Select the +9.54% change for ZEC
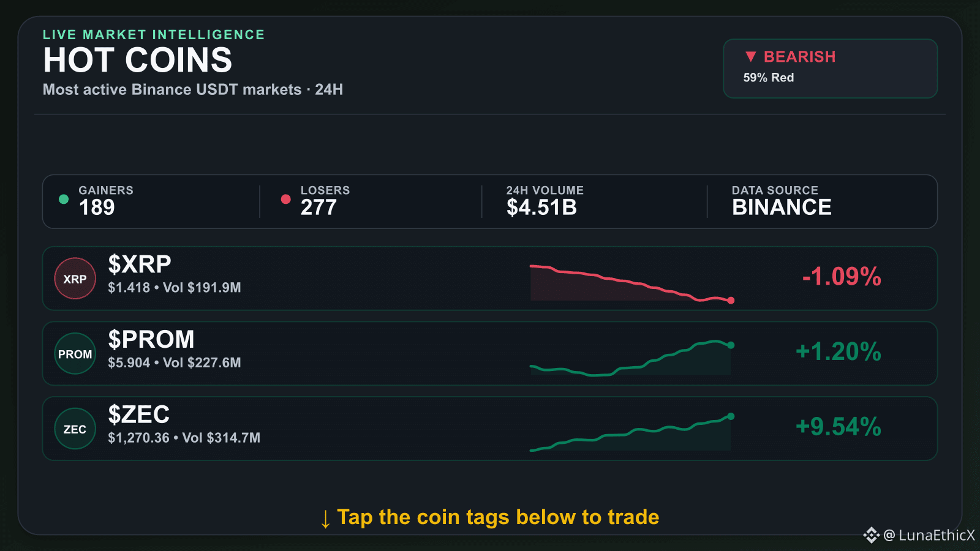The height and width of the screenshot is (551, 980). pos(838,427)
